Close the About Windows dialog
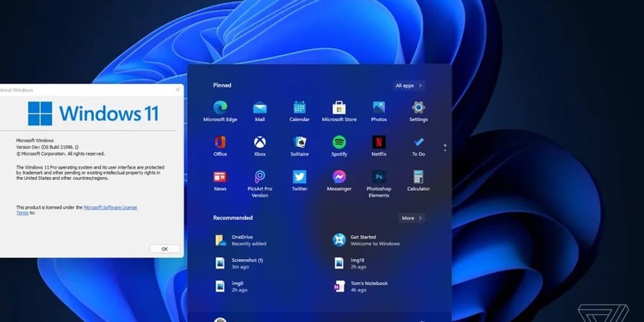 (177, 90)
